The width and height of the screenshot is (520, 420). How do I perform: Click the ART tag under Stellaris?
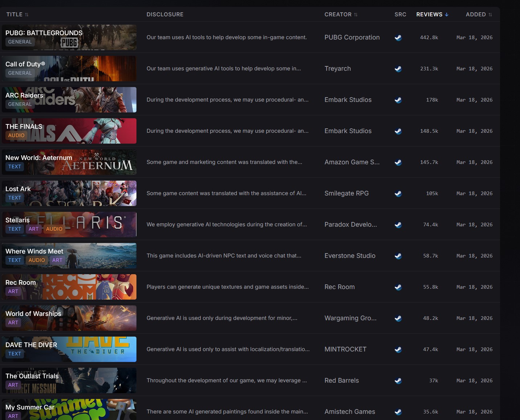33,229
